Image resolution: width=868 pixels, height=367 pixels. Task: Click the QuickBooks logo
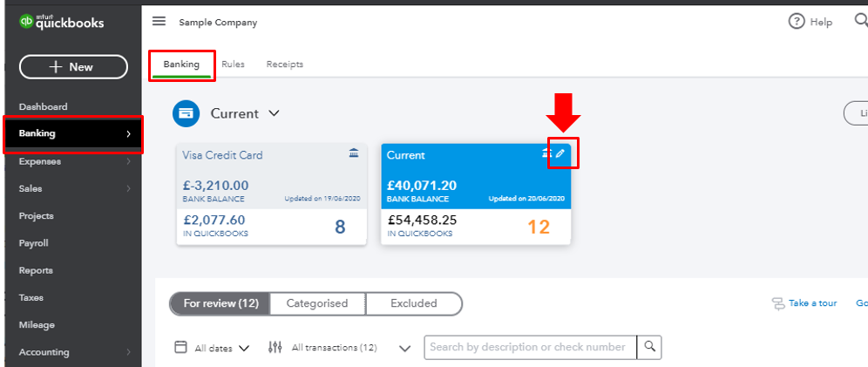click(x=63, y=22)
